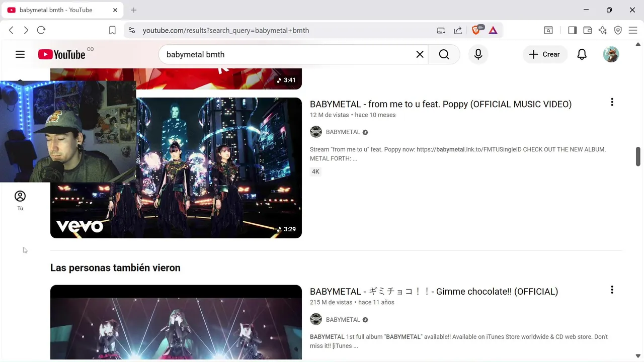This screenshot has height=362, width=644.
Task: Reload the page
Action: click(x=41, y=30)
